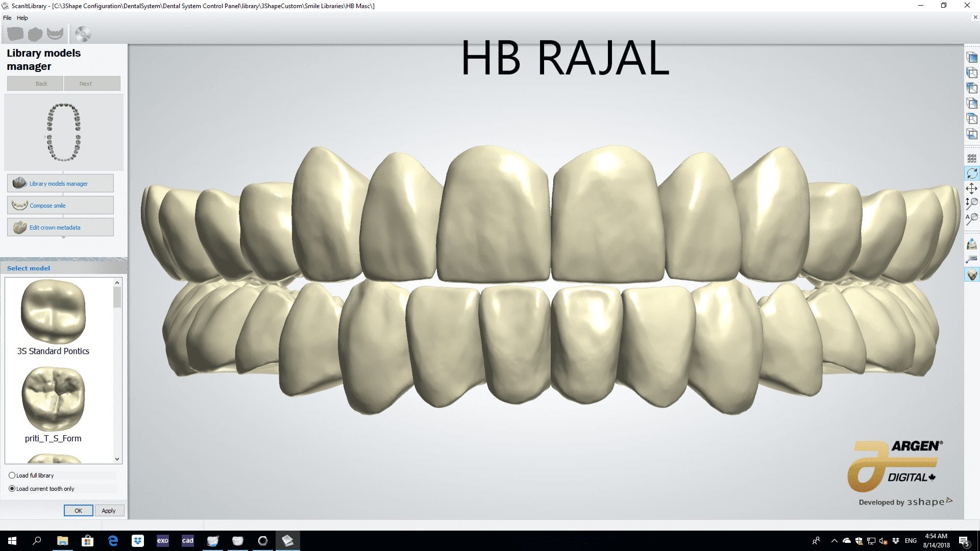
Task: Click the tooth model visibility icon at toolbar bottom
Action: pos(972,274)
